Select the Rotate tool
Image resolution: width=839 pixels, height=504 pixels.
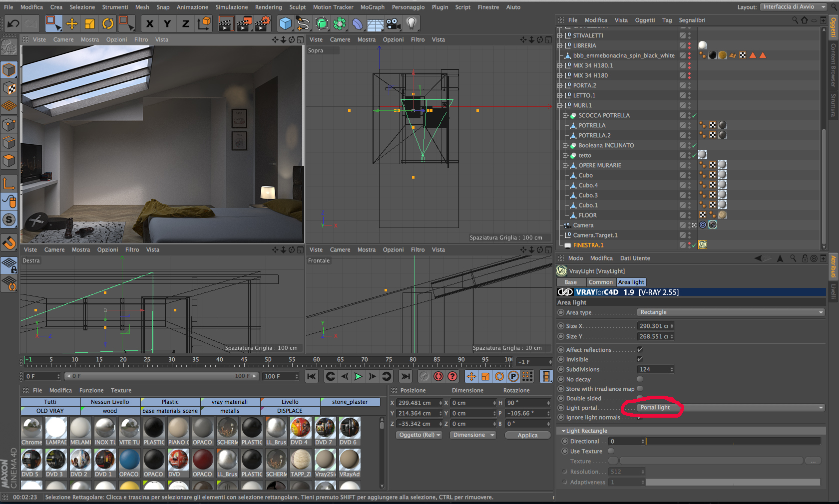coord(108,23)
